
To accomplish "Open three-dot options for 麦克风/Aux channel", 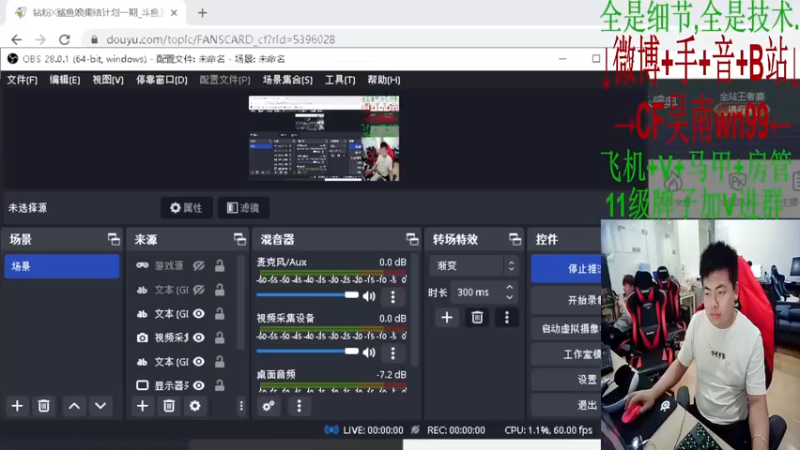I will tap(393, 296).
